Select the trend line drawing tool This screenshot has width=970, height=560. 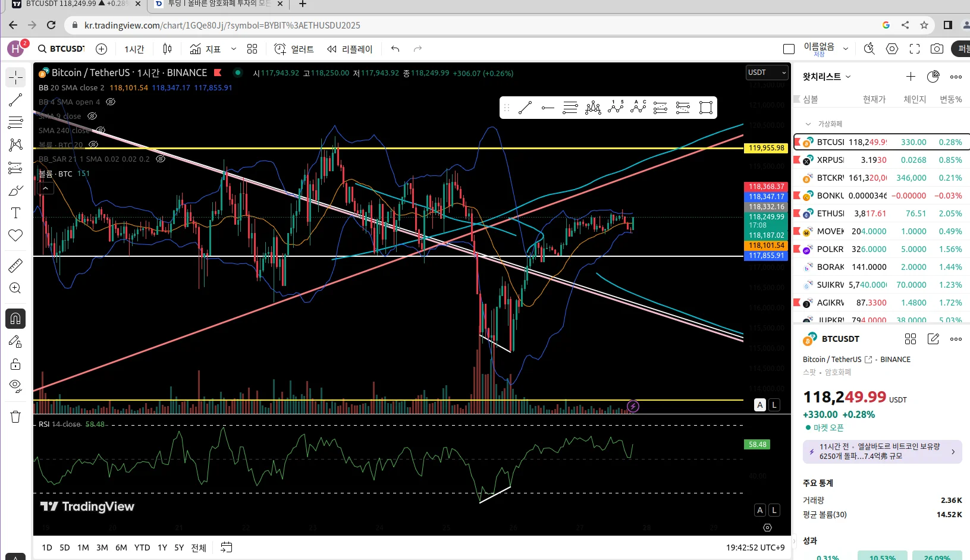click(15, 100)
